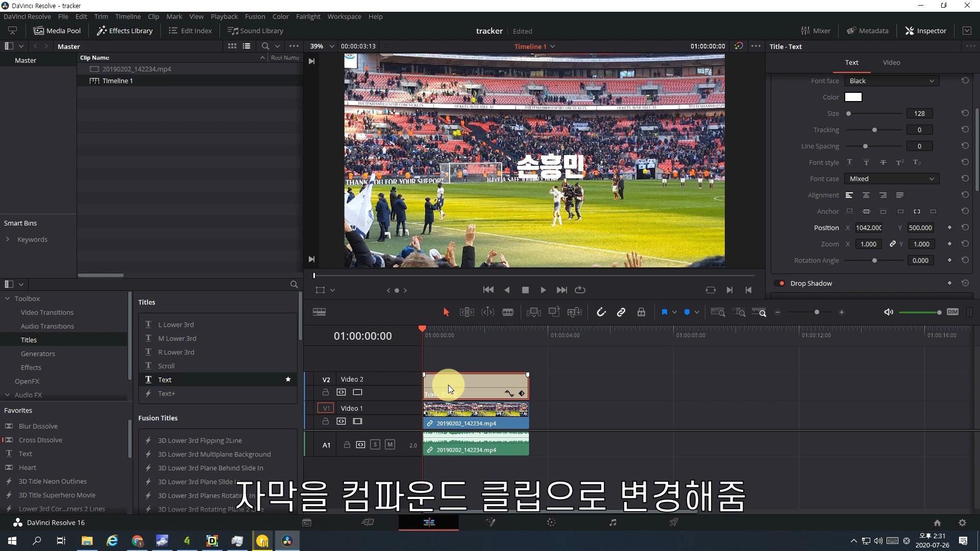Click the Inspector button at top right
The image size is (980, 551).
point(925,31)
